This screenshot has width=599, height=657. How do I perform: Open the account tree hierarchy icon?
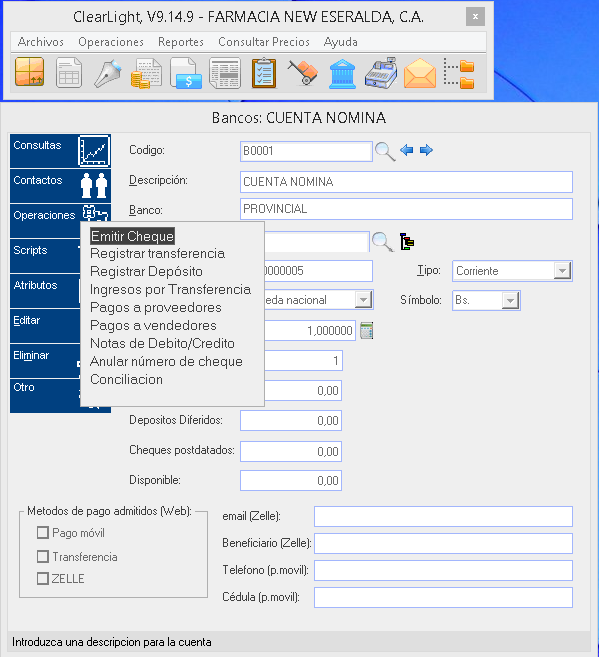point(407,242)
